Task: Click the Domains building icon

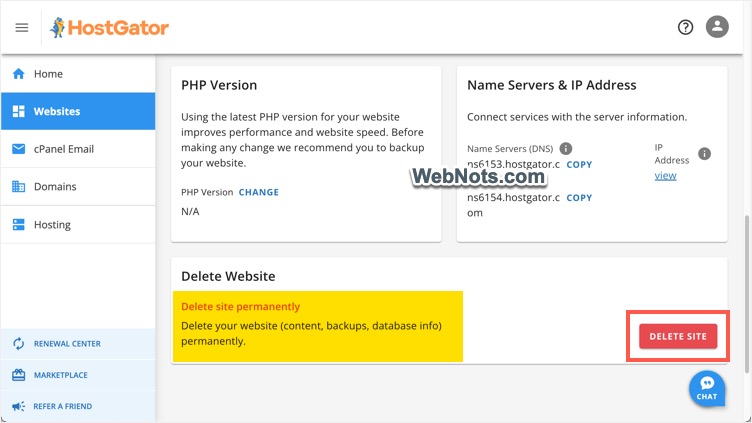Action: point(19,186)
